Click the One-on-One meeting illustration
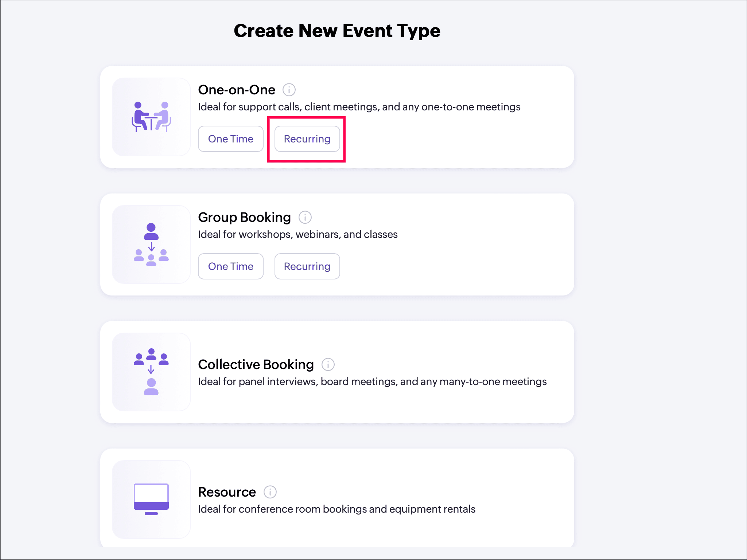747x560 pixels. [151, 117]
